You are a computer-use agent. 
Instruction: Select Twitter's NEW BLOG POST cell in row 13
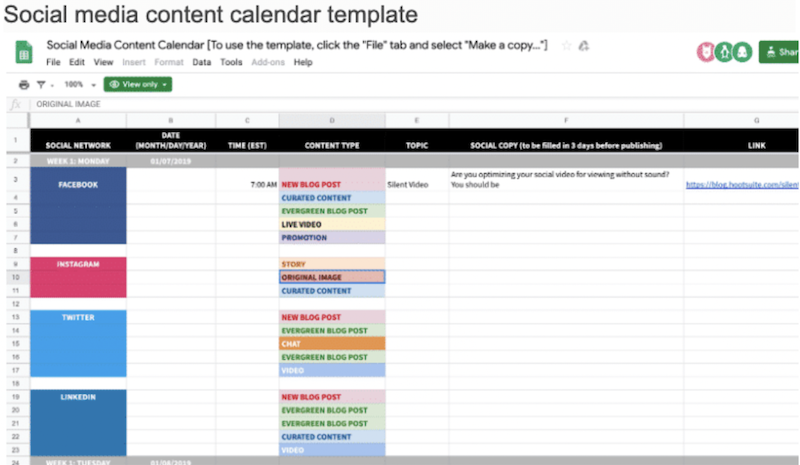pos(332,317)
